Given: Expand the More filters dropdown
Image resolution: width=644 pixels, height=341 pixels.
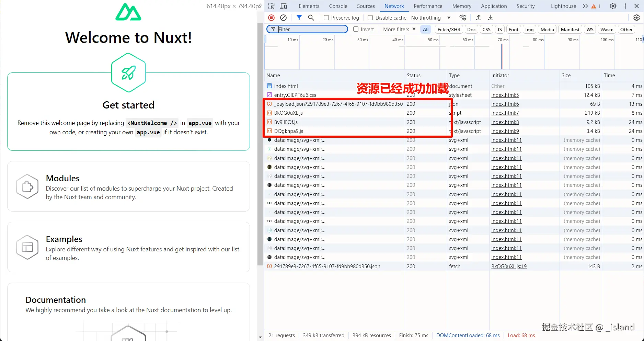Looking at the screenshot, I should (x=399, y=30).
